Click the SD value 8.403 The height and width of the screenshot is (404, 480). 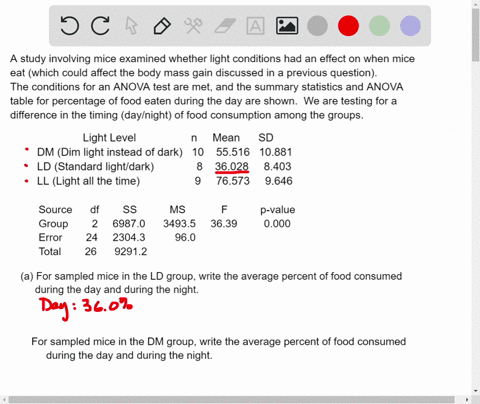[x=277, y=166]
